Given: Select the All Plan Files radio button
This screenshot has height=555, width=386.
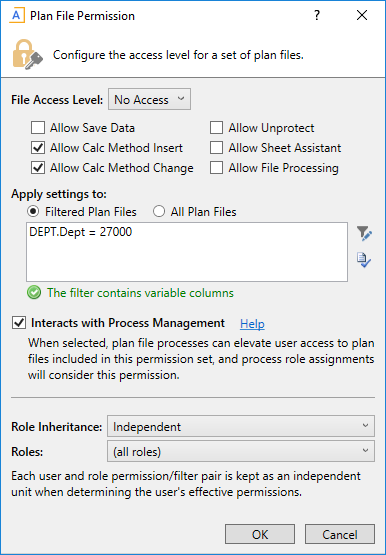Looking at the screenshot, I should pyautogui.click(x=159, y=212).
